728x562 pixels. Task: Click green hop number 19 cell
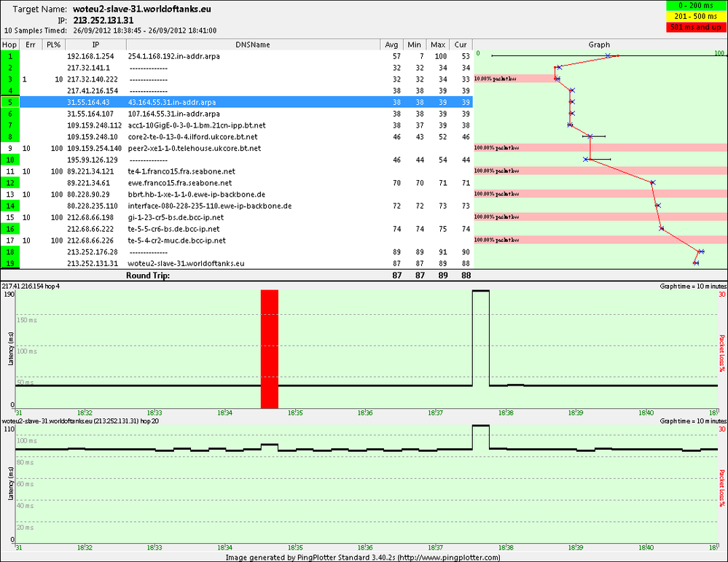[9, 263]
